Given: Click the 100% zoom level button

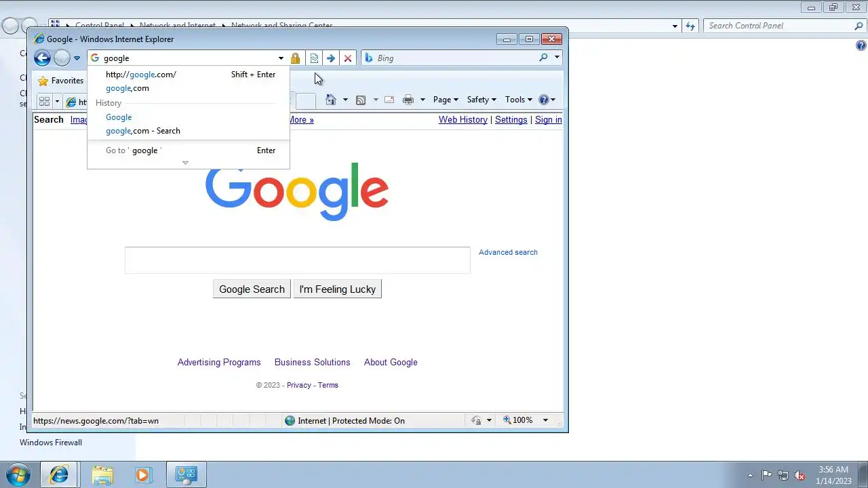Looking at the screenshot, I should 518,421.
